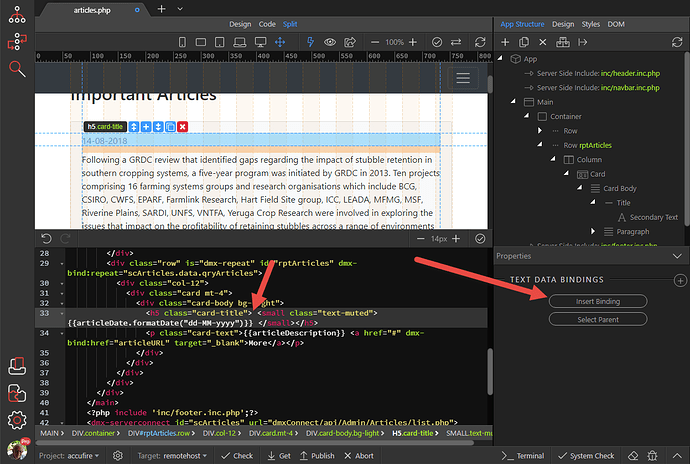Click the Select Parent button

[x=598, y=319]
